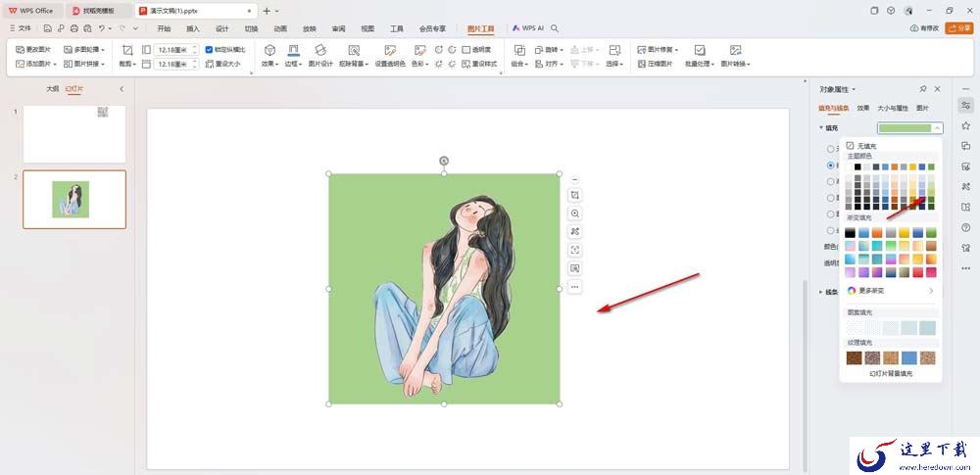Click the undo arrow

tap(101, 28)
